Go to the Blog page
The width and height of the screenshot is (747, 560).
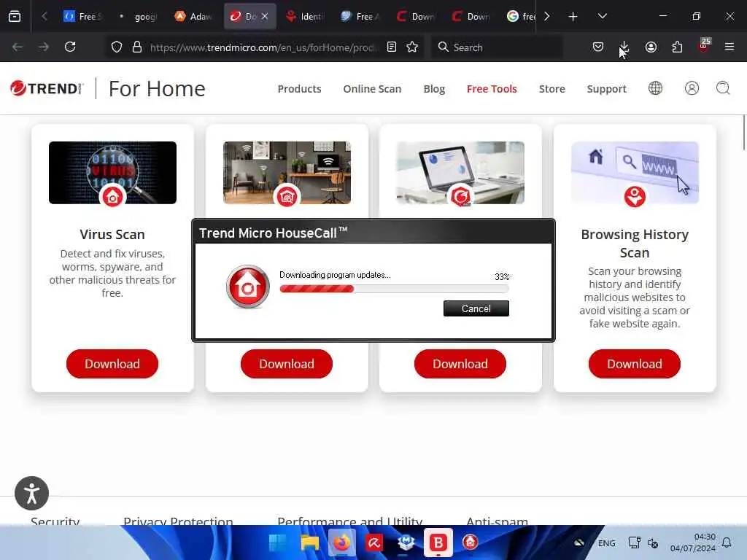pos(434,88)
